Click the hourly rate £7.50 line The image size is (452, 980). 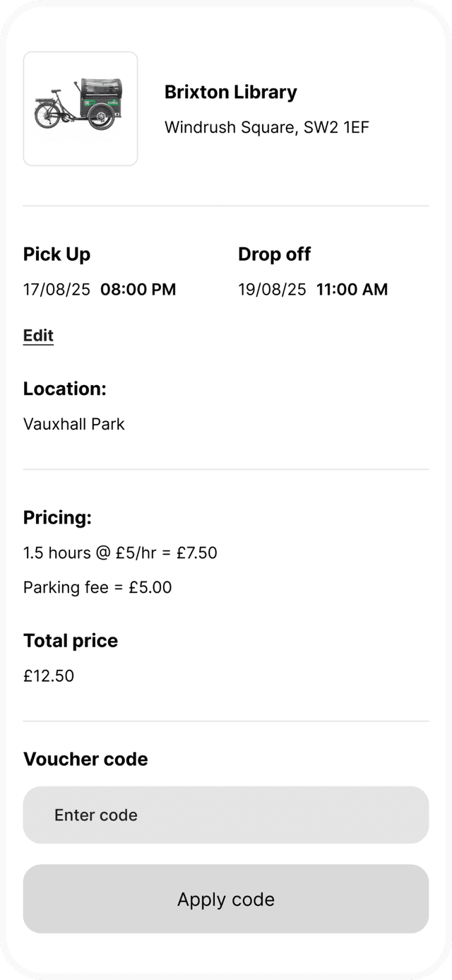click(120, 553)
